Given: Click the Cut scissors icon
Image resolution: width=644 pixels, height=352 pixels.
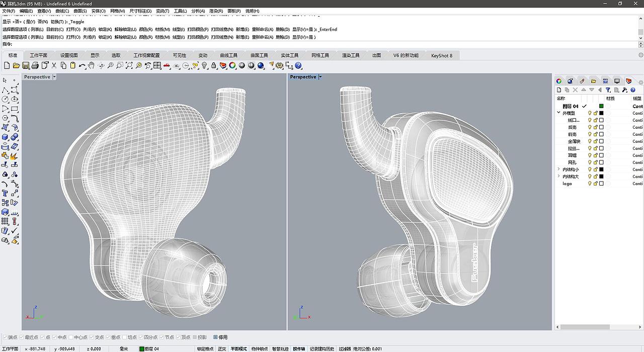Looking at the screenshot, I should click(x=54, y=65).
